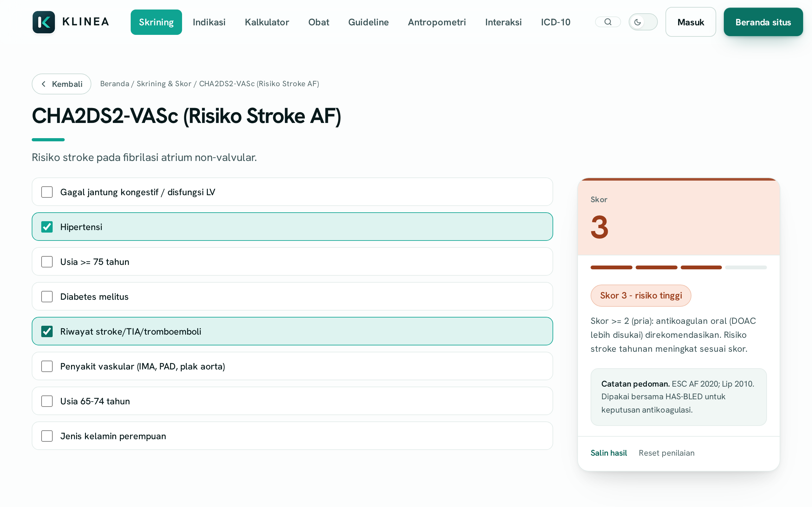This screenshot has height=507, width=812.
Task: Uncheck the Hipertensi checkbox
Action: coord(47,227)
